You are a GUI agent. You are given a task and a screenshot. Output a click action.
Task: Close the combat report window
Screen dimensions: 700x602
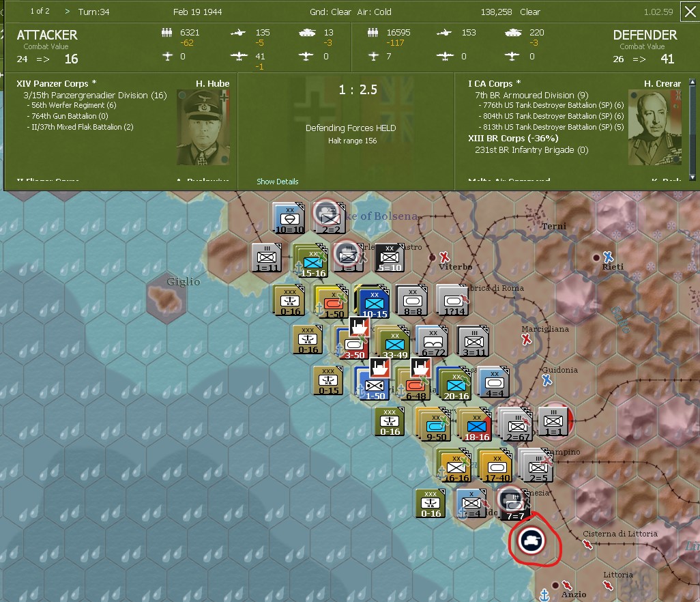pos(690,12)
